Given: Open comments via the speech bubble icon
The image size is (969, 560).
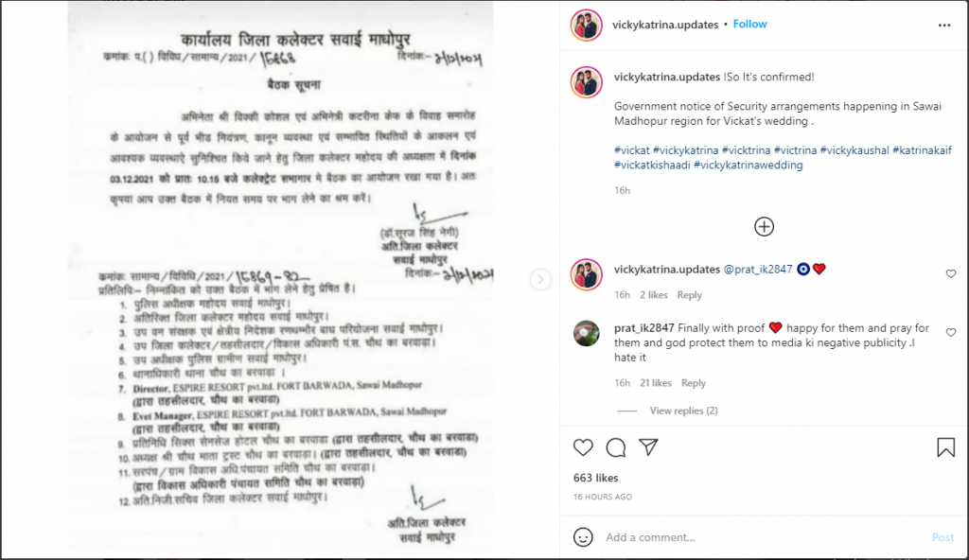Looking at the screenshot, I should pos(615,446).
